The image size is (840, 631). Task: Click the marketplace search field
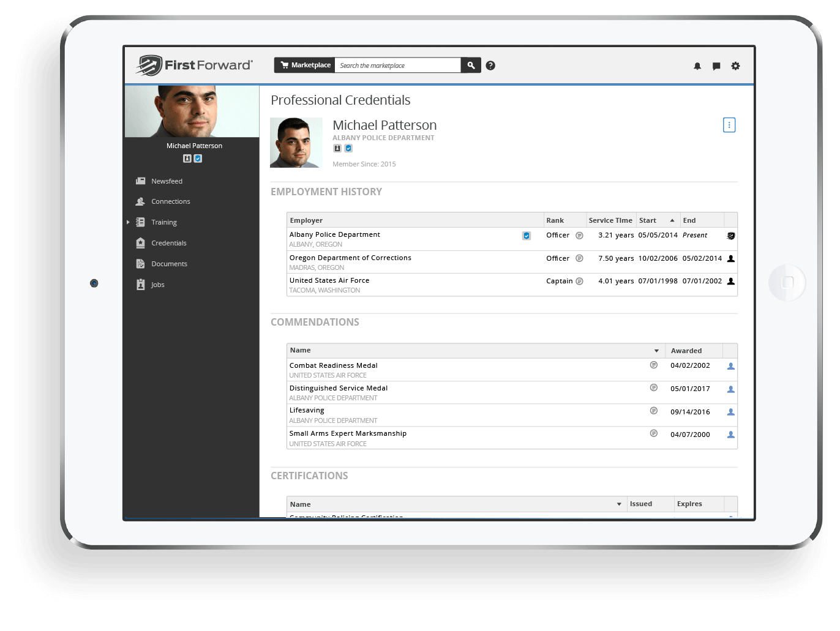[397, 65]
